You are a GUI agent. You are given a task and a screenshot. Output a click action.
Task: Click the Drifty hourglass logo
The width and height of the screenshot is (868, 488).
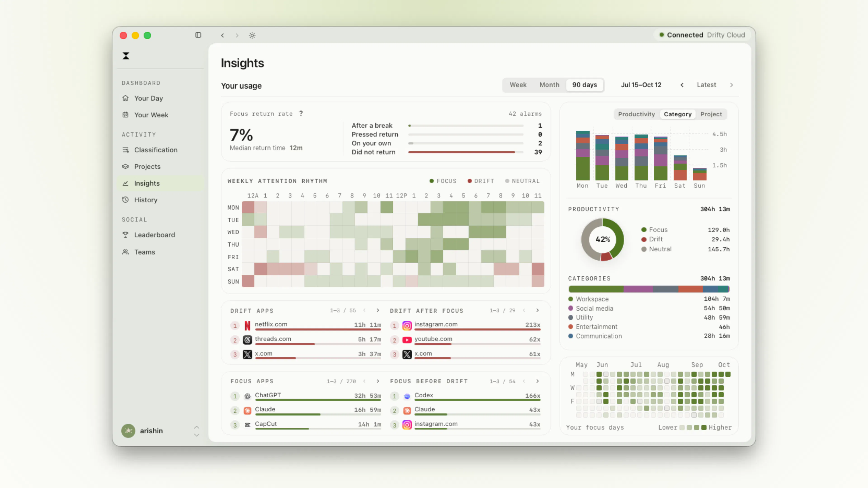[126, 56]
